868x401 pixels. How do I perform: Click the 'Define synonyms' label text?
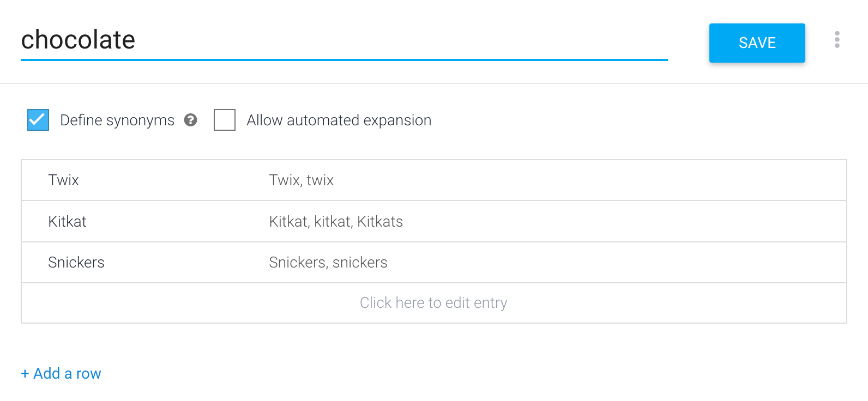click(117, 120)
